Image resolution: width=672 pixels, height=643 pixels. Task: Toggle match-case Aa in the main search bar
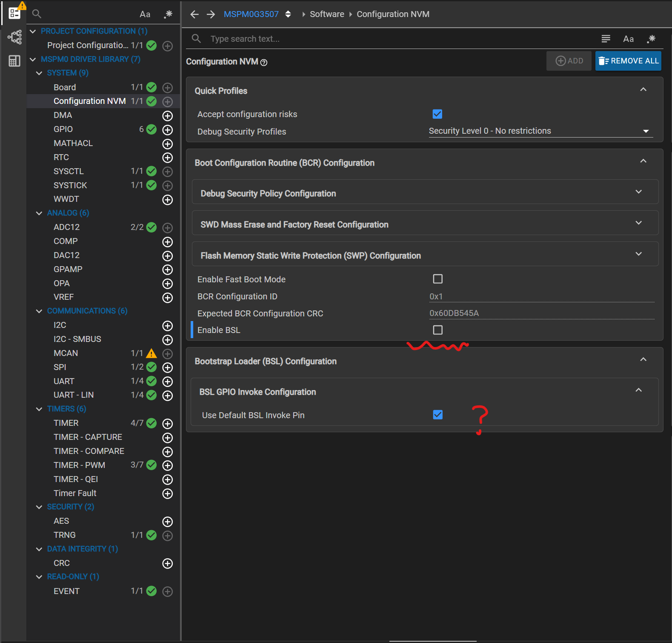628,39
